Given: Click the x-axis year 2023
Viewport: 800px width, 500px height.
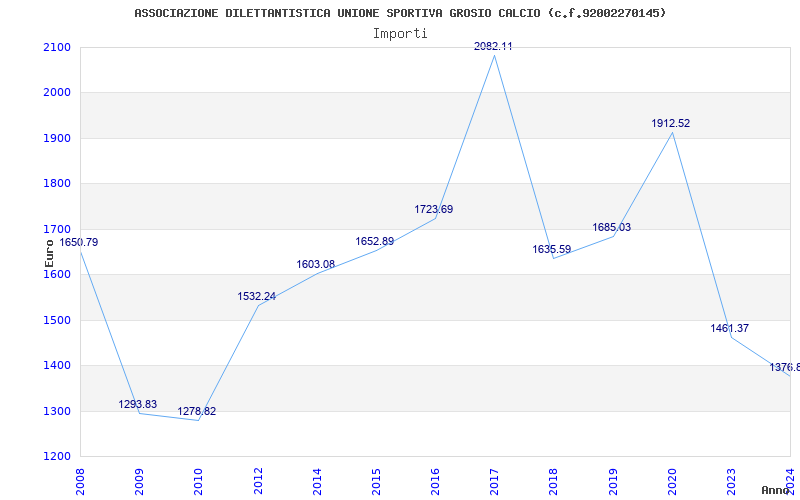Looking at the screenshot, I should coord(732,482).
